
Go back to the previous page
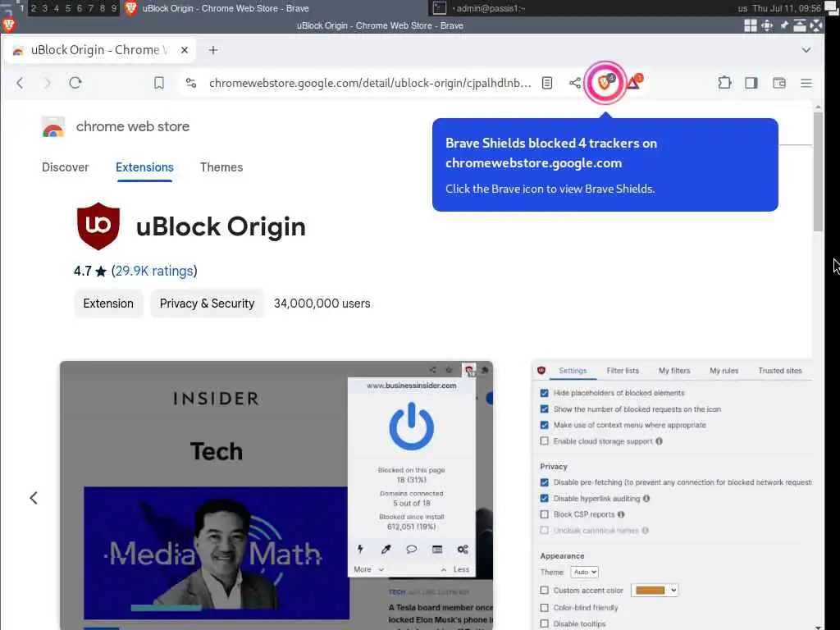[20, 83]
